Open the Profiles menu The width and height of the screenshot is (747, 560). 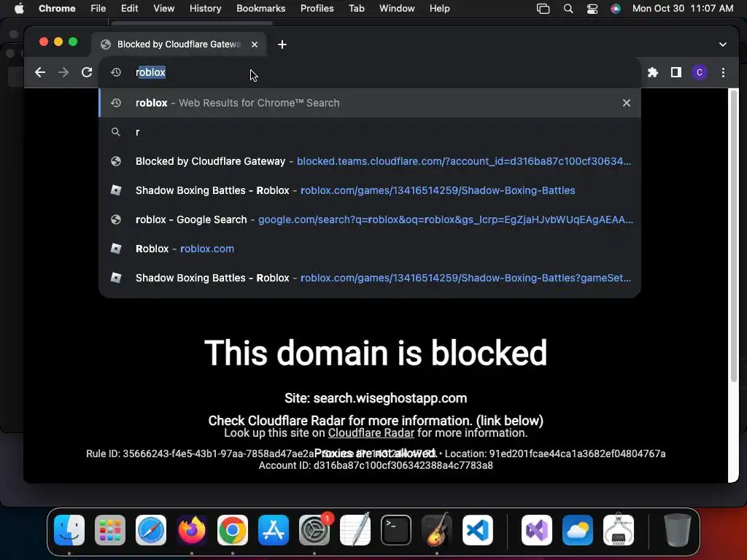[x=317, y=9]
